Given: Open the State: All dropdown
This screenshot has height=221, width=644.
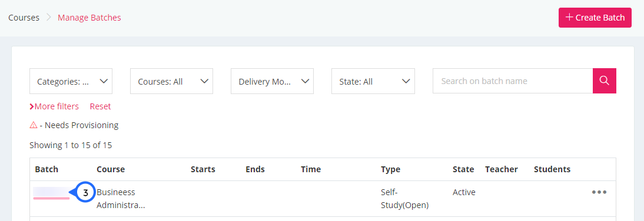Looking at the screenshot, I should point(373,81).
